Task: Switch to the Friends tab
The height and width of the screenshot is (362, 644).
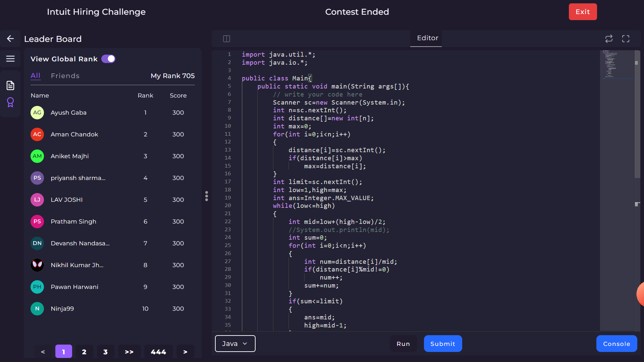Action: point(65,76)
